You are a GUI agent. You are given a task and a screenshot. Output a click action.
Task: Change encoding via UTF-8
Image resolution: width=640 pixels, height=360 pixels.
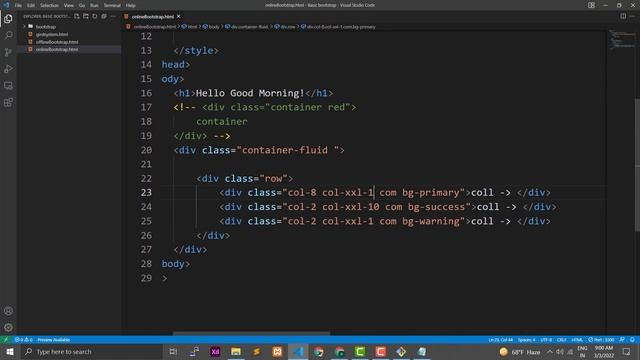tap(546, 340)
